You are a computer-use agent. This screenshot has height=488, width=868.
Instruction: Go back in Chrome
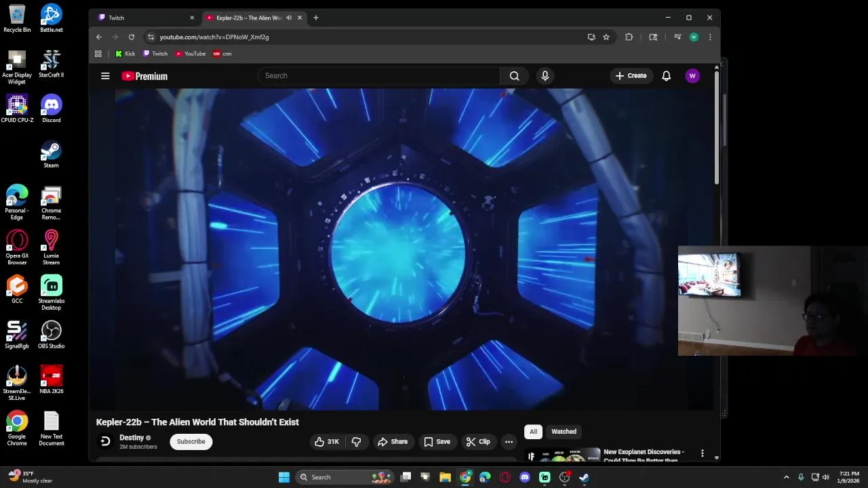pos(99,37)
